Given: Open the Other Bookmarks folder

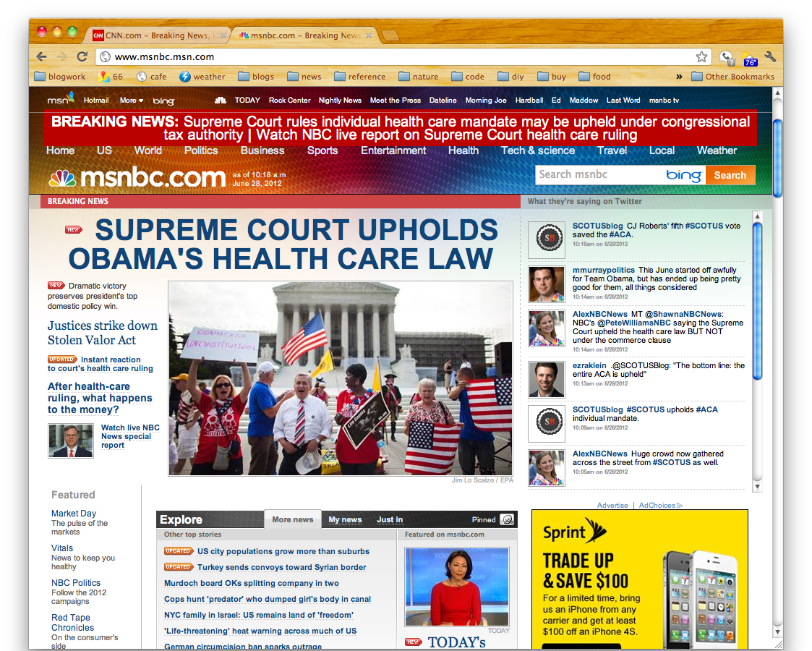Looking at the screenshot, I should click(732, 77).
